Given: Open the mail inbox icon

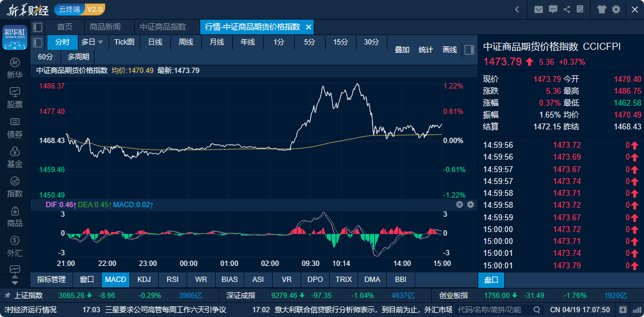Looking at the screenshot, I should coord(538,9).
